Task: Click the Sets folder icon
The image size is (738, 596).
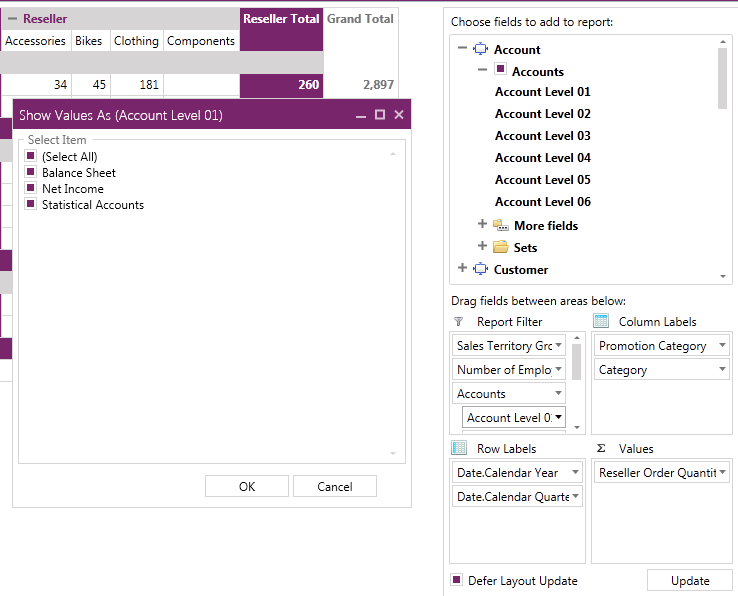Action: click(501, 247)
